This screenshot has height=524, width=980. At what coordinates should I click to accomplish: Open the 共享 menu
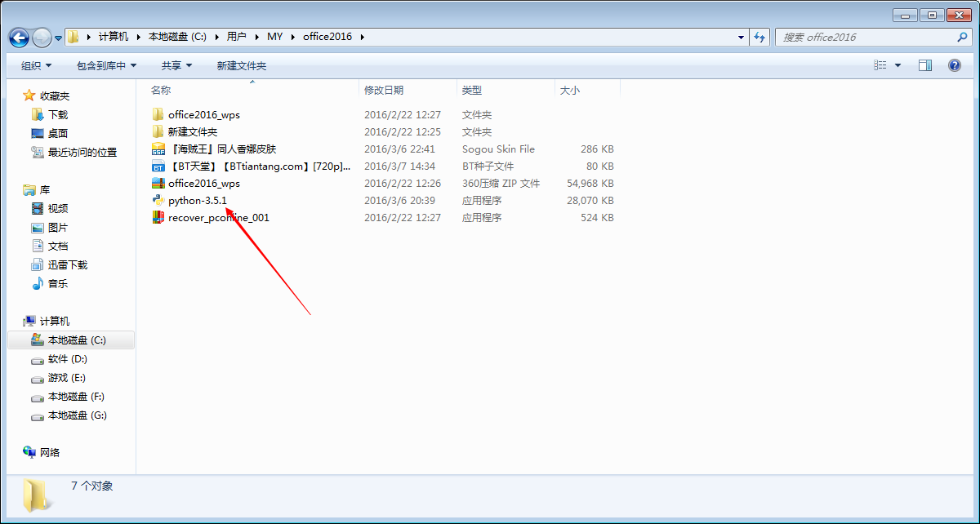pyautogui.click(x=176, y=65)
